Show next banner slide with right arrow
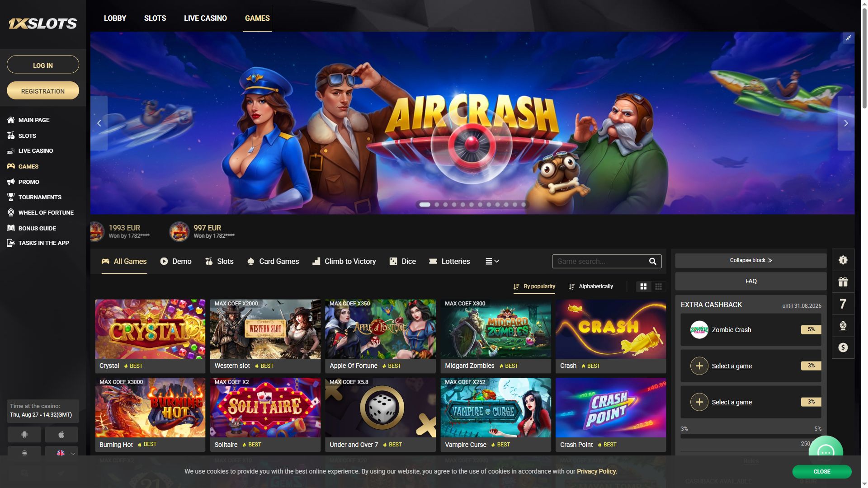 tap(846, 123)
